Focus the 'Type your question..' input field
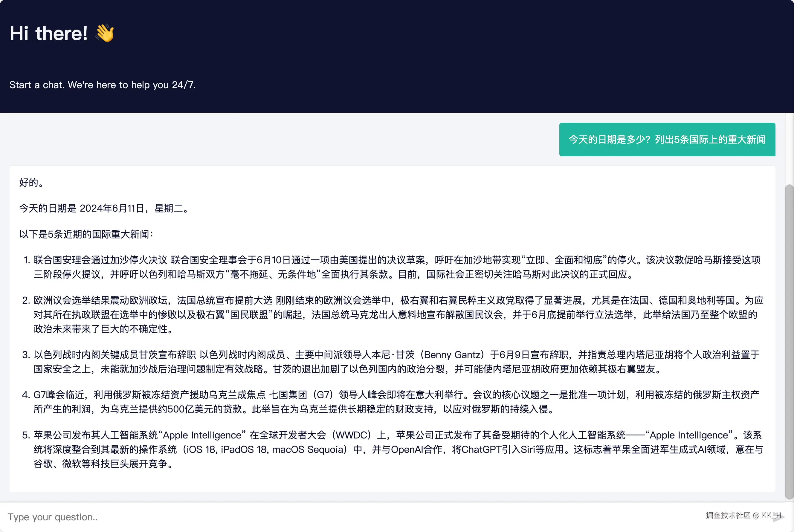The height and width of the screenshot is (532, 794). click(x=339, y=517)
